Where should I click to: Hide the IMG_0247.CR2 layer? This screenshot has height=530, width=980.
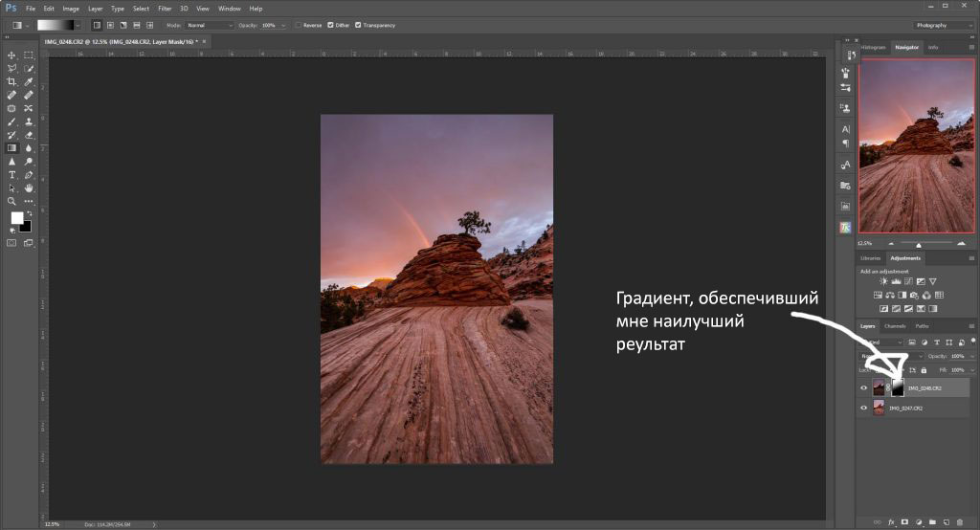[864, 408]
